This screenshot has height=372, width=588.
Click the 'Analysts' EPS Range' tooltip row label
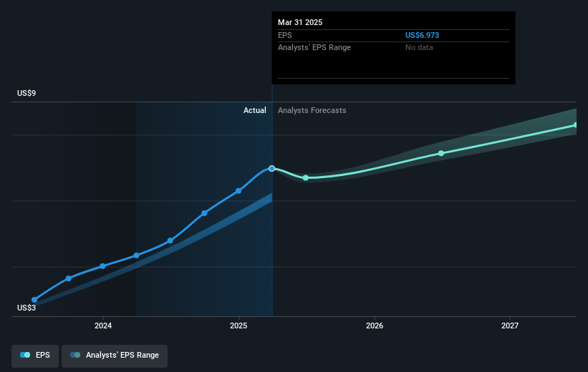[x=314, y=48]
